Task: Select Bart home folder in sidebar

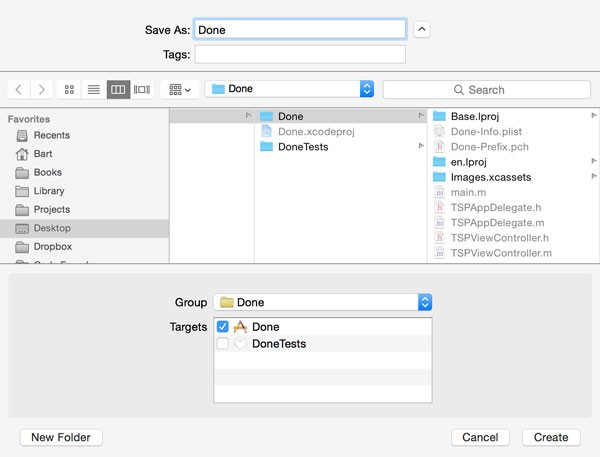Action: point(84,153)
